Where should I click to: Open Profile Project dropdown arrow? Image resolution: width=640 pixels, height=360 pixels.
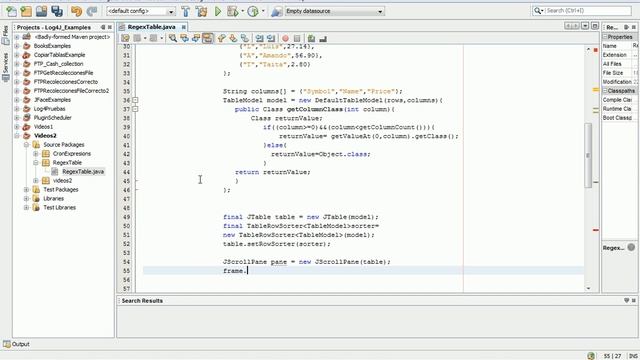coord(263,11)
